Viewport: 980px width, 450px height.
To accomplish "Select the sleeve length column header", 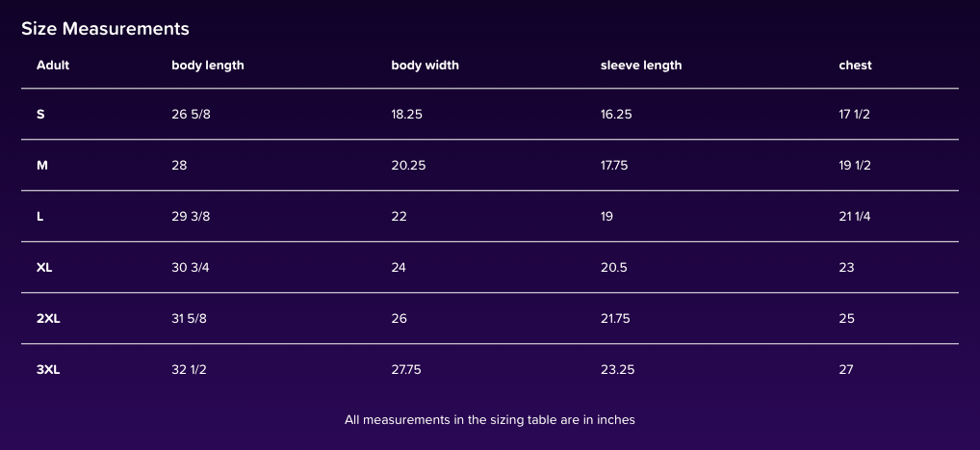I will (x=640, y=66).
